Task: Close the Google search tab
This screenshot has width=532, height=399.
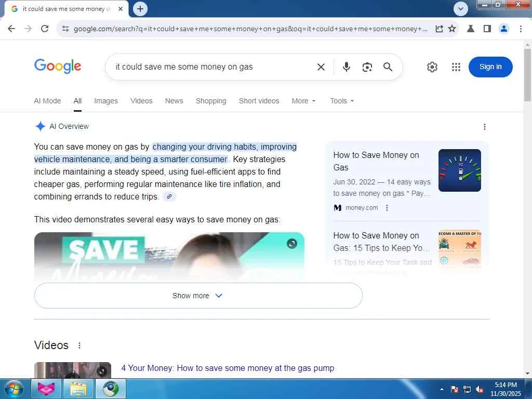Action: 121,9
